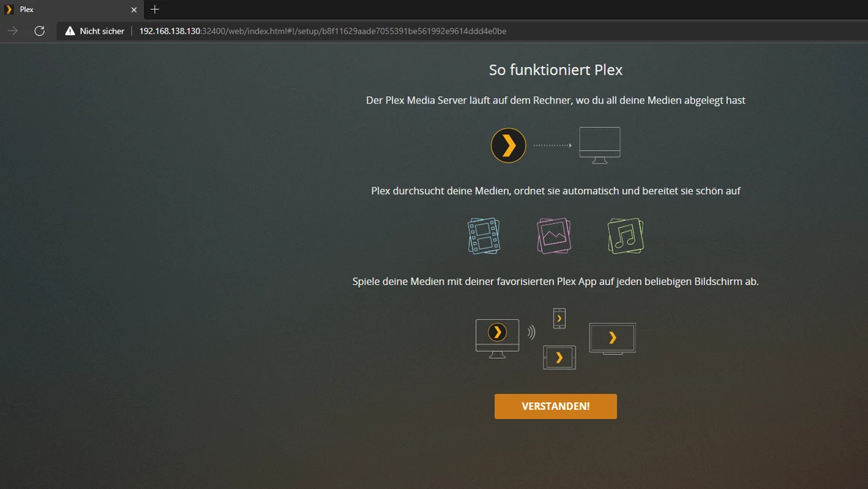Click the 'So funktioniert Plex' heading
This screenshot has width=868, height=489.
[555, 69]
